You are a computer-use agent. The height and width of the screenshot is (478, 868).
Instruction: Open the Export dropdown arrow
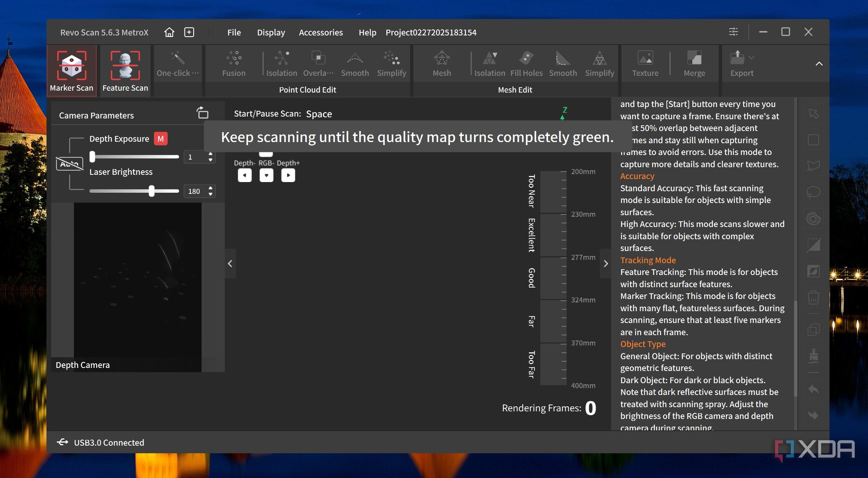(751, 58)
